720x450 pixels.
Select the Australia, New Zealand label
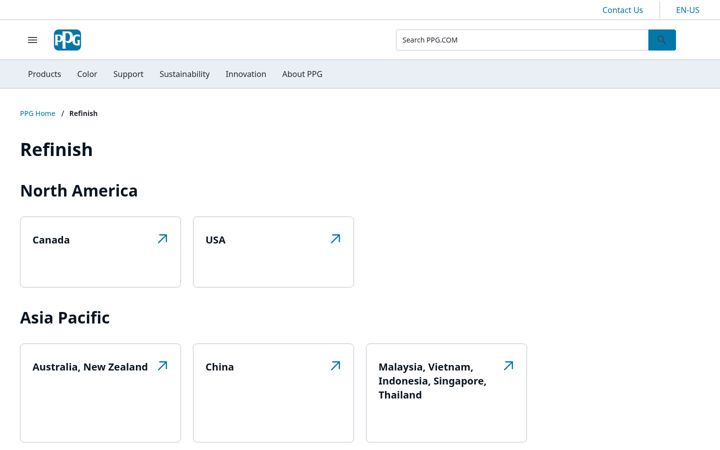coord(90,367)
